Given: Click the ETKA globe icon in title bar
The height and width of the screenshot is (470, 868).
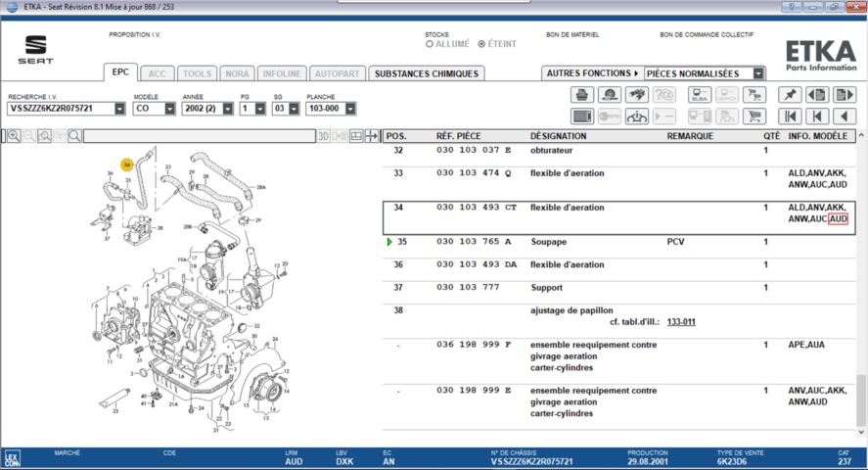Looking at the screenshot, I should pos(12,7).
